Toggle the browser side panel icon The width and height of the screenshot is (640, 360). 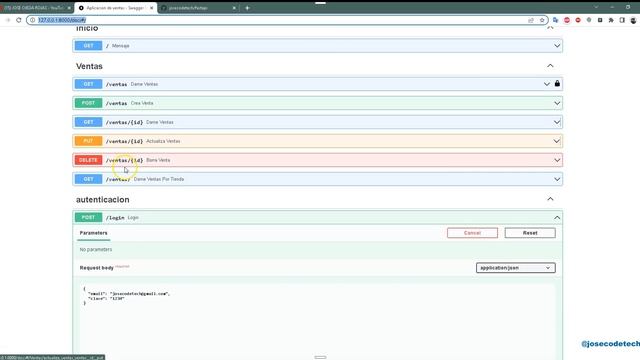coord(622,20)
